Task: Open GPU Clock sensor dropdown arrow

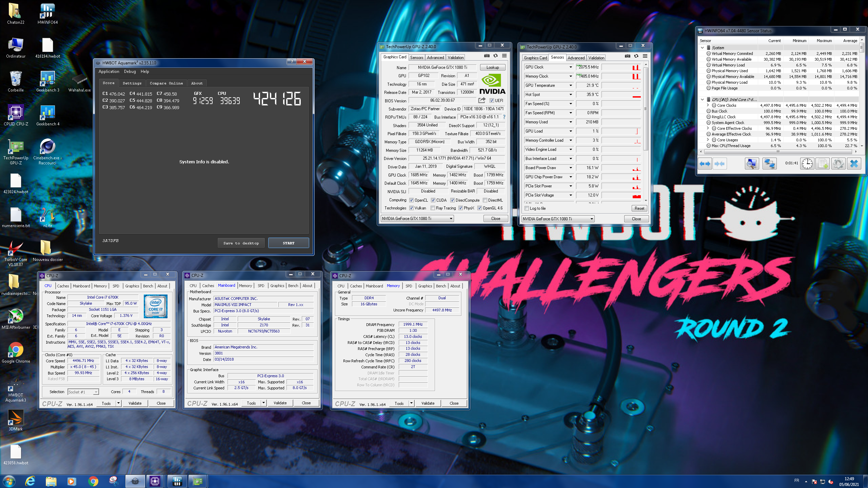Action: tap(571, 67)
